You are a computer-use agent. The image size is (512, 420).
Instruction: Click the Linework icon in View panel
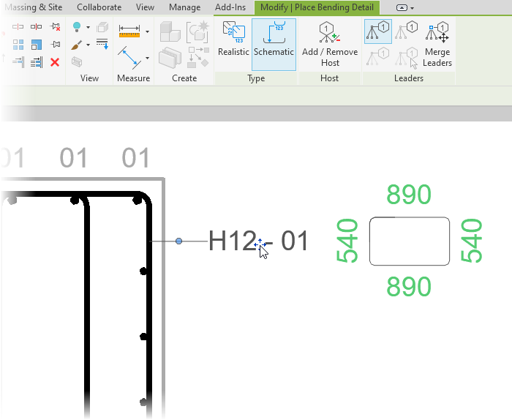pos(102,44)
